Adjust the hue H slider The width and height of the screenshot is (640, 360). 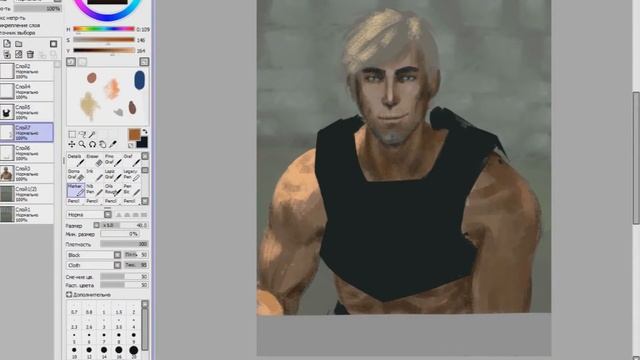(104, 29)
